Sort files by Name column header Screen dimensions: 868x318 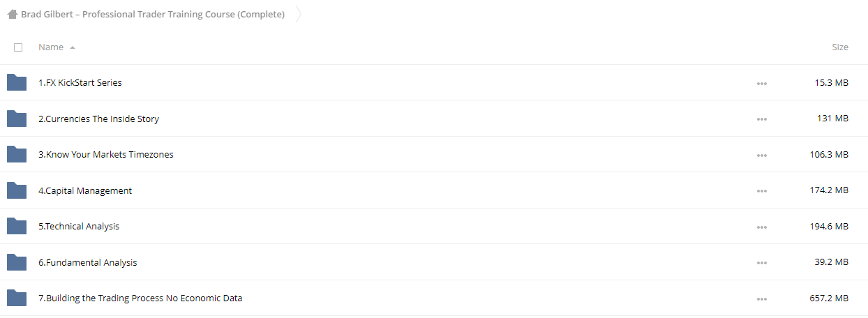tap(51, 47)
